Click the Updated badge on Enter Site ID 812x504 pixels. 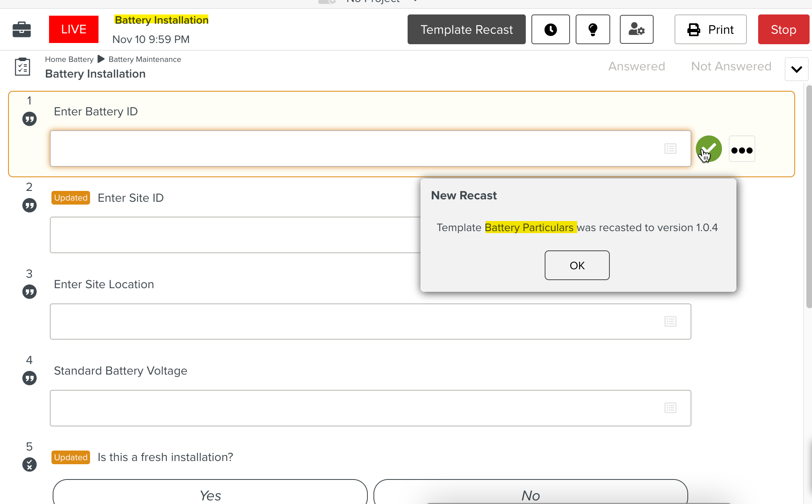click(x=71, y=198)
